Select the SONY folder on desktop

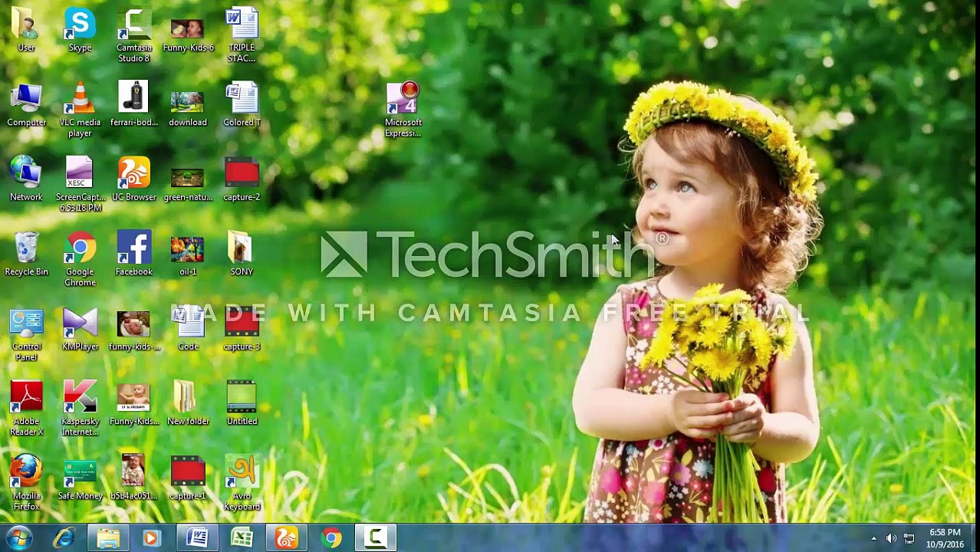242,254
